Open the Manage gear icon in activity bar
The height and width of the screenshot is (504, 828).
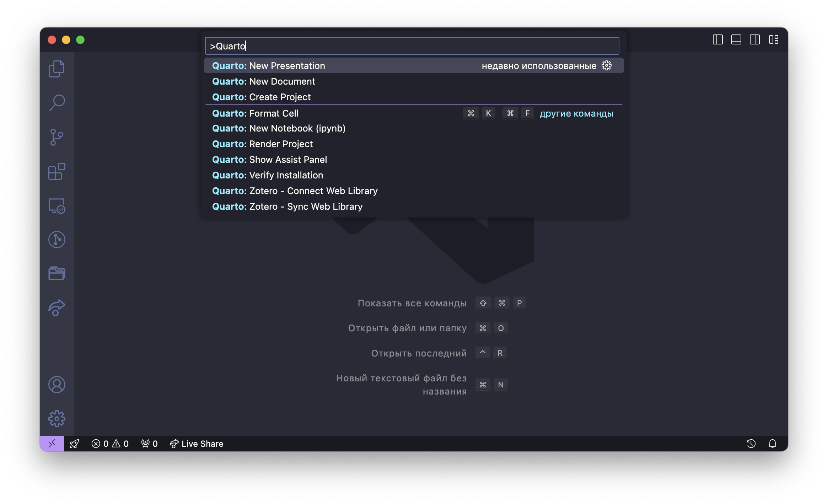[57, 419]
